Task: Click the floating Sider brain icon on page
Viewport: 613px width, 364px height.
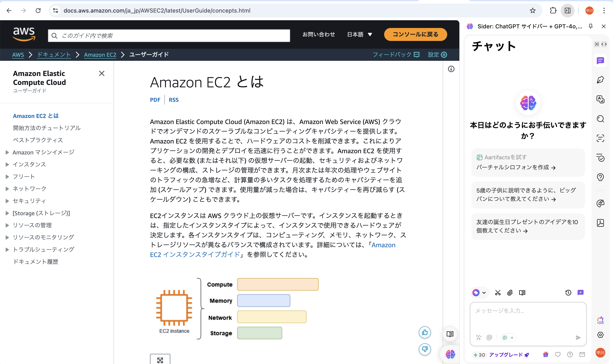Action: tap(450, 354)
